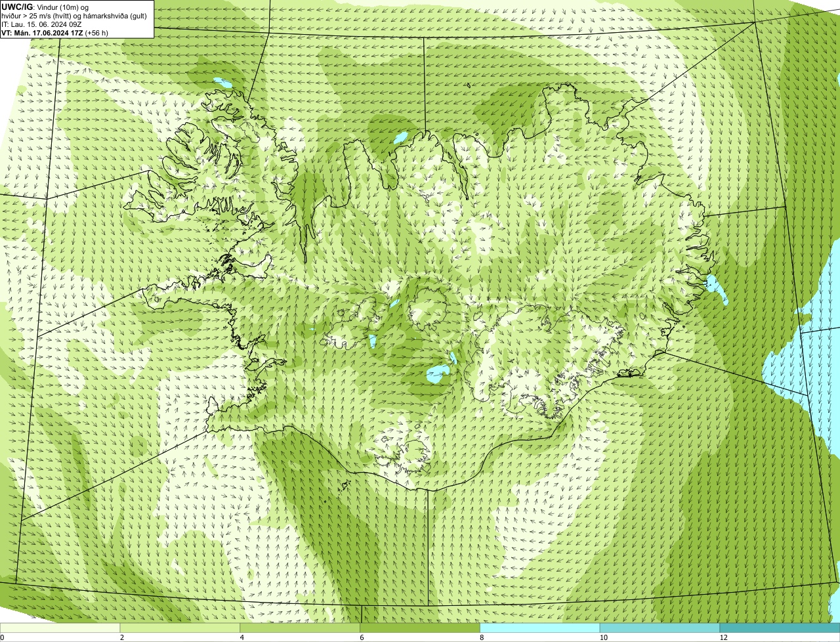The width and height of the screenshot is (840, 642).
Task: Click the title line 'UWC/IG: Vindur (10m) og'
Action: [x=45, y=7]
